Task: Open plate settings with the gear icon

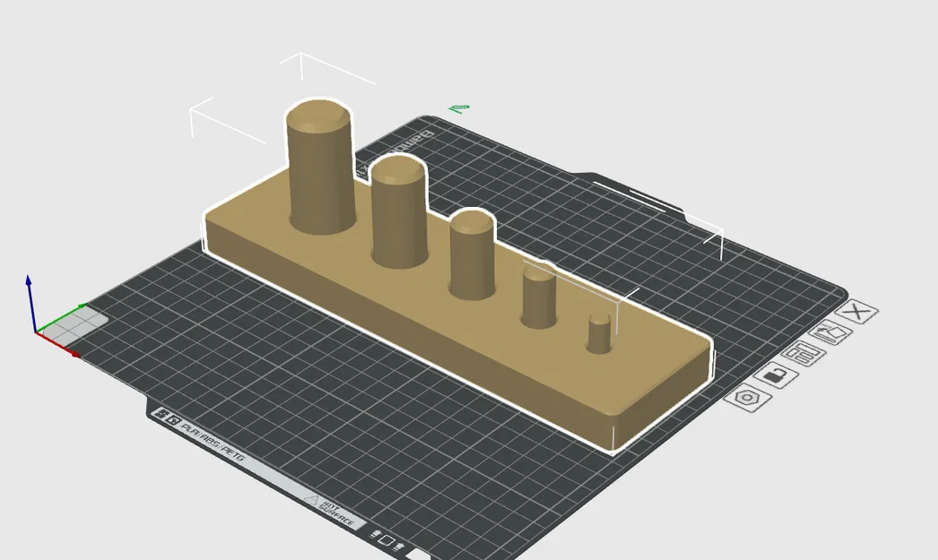Action: click(x=746, y=398)
